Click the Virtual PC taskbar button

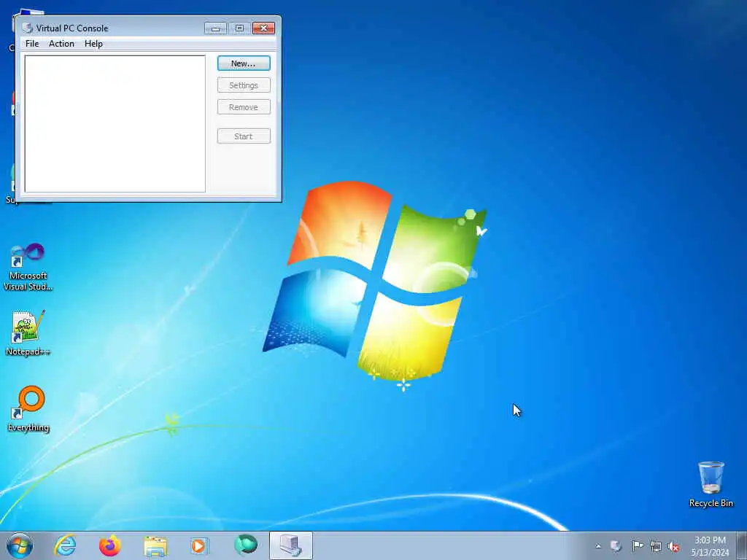(x=291, y=545)
